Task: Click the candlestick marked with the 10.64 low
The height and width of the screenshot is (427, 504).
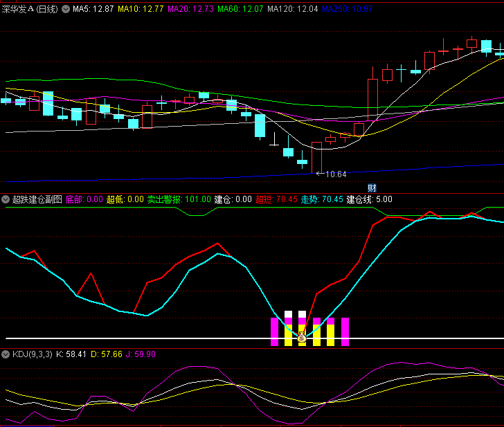Action: [316, 157]
